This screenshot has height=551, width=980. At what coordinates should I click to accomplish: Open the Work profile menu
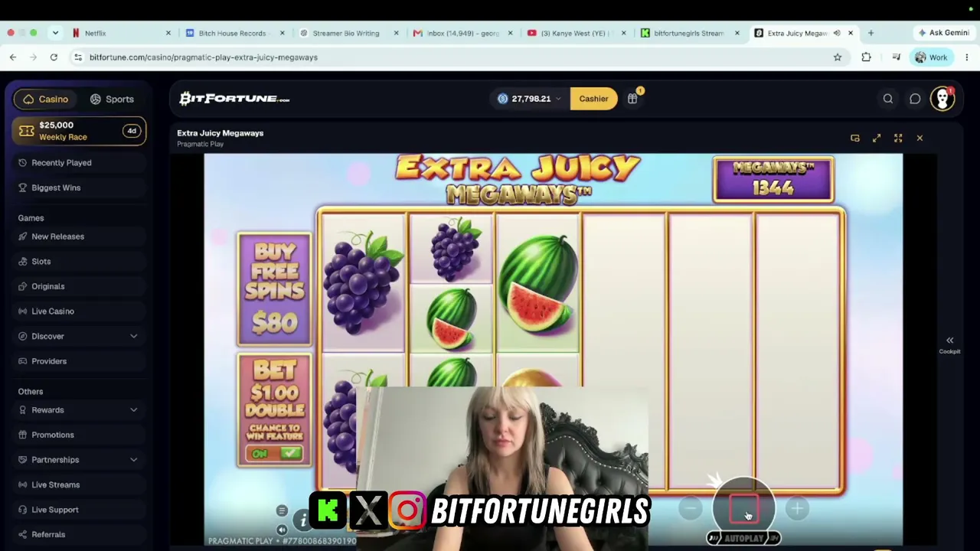(x=931, y=57)
